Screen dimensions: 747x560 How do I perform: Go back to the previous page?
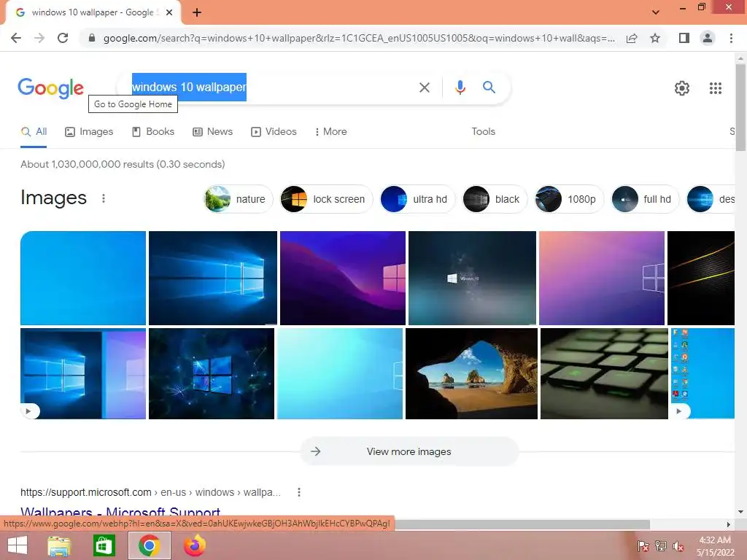pyautogui.click(x=16, y=38)
